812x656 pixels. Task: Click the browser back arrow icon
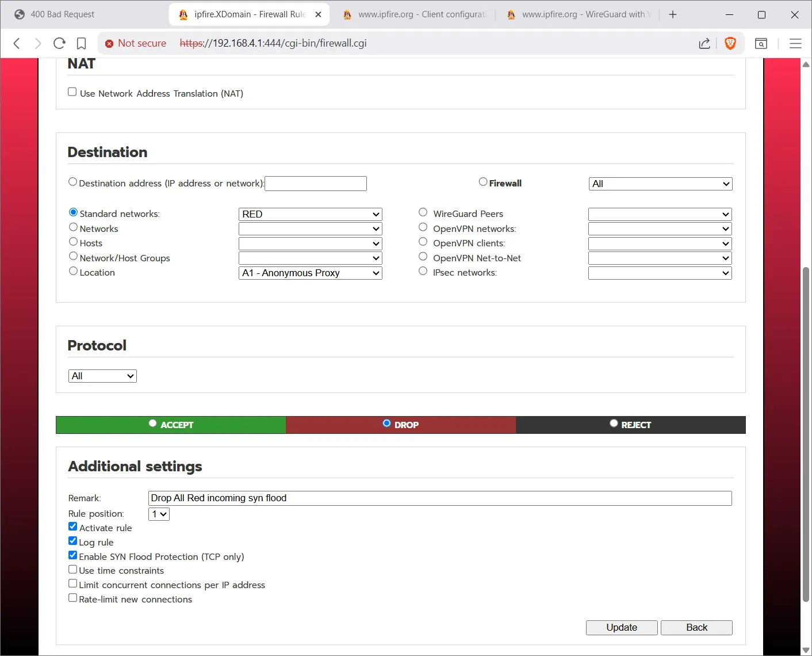pyautogui.click(x=17, y=43)
